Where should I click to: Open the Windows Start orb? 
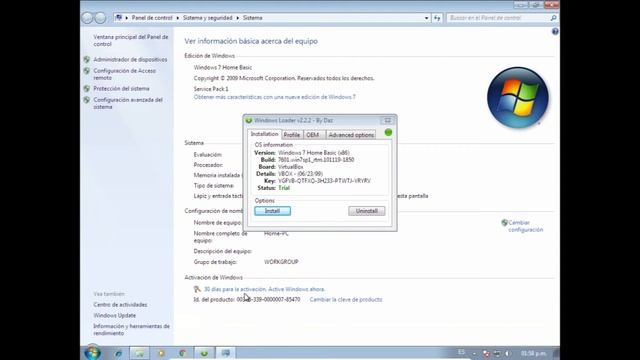click(x=93, y=353)
